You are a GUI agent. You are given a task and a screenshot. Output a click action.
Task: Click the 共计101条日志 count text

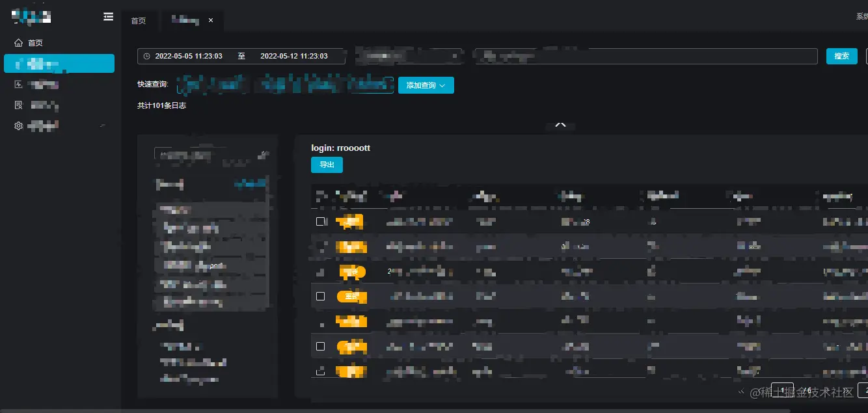click(x=161, y=105)
